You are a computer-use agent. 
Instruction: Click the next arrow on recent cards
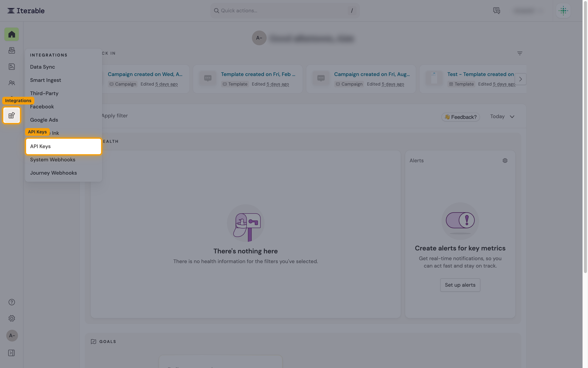coord(520,79)
